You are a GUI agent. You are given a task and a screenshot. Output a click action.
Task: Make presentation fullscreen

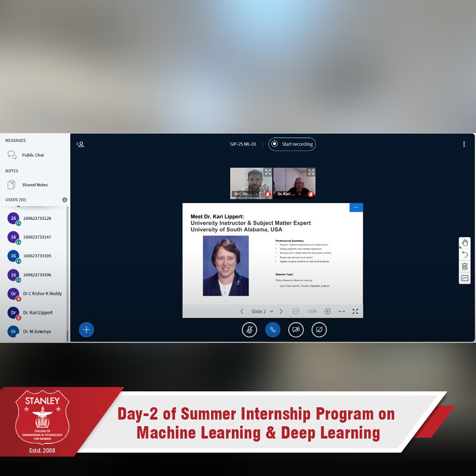pyautogui.click(x=355, y=312)
